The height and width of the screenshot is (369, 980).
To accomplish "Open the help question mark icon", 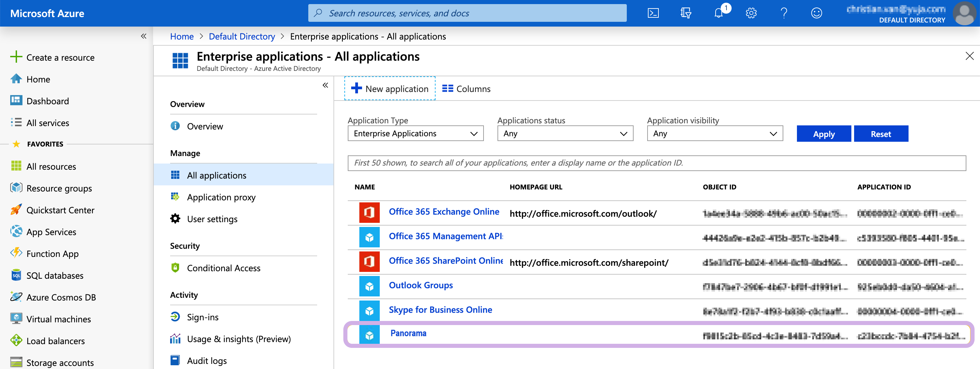I will (784, 13).
